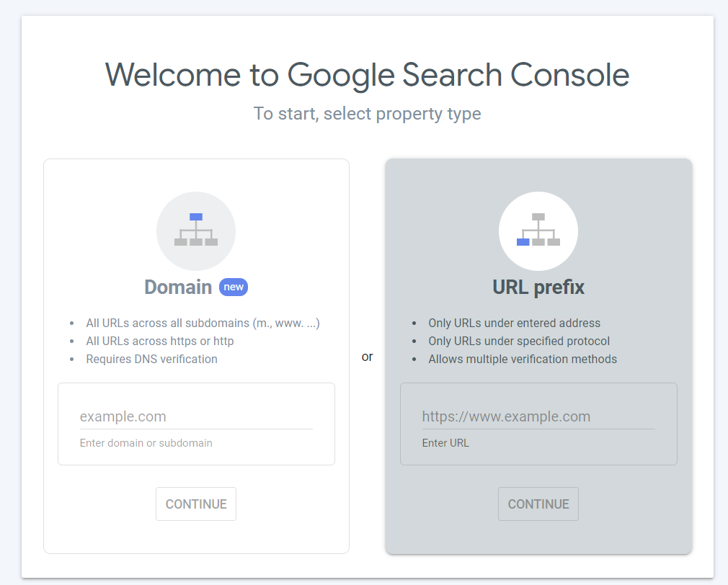Click the circular icon above Domain heading
This screenshot has width=728, height=585.
click(196, 231)
